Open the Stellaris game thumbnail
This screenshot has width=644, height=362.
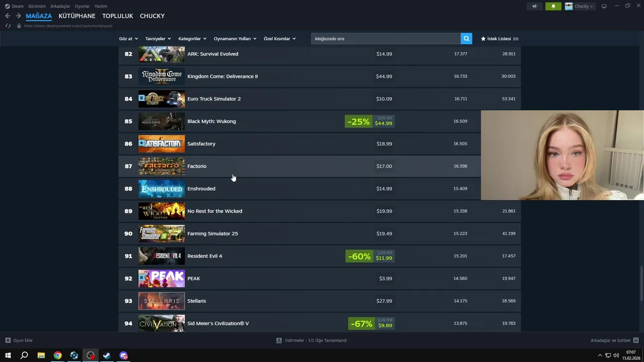[x=162, y=301]
